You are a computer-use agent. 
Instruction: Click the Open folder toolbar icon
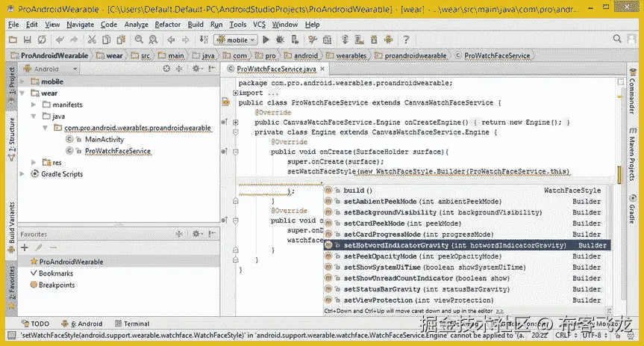[13, 40]
